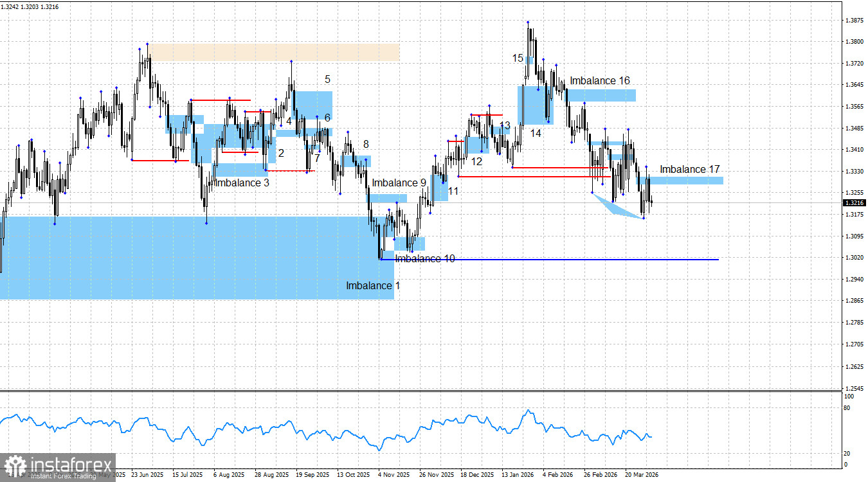Select the beige supply zone near 1.3800
868x482 pixels.
[x=276, y=51]
